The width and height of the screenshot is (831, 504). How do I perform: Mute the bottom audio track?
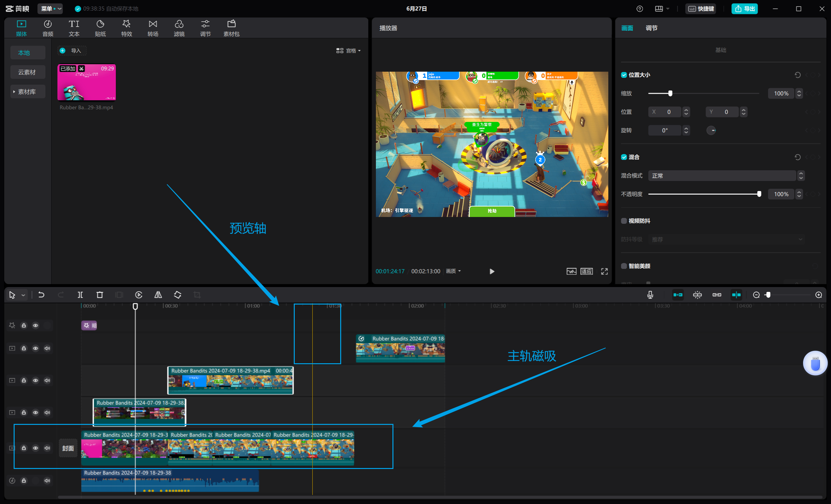click(x=47, y=481)
